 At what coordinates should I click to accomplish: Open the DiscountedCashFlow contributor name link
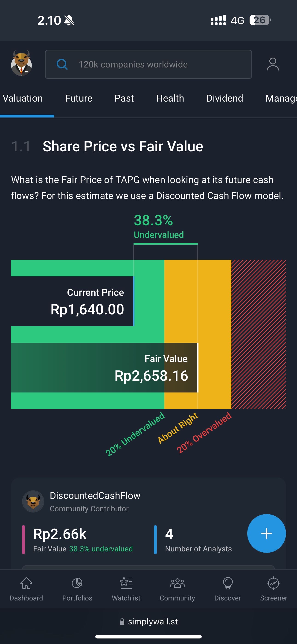click(95, 495)
